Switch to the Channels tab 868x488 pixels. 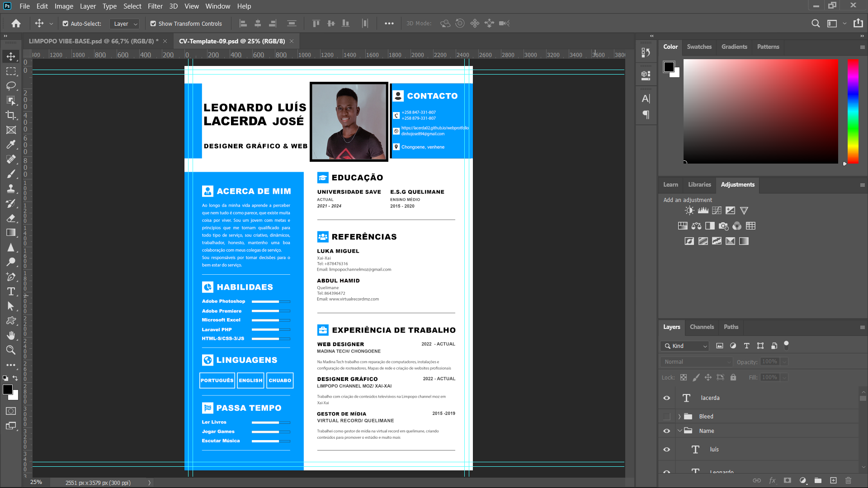(702, 327)
